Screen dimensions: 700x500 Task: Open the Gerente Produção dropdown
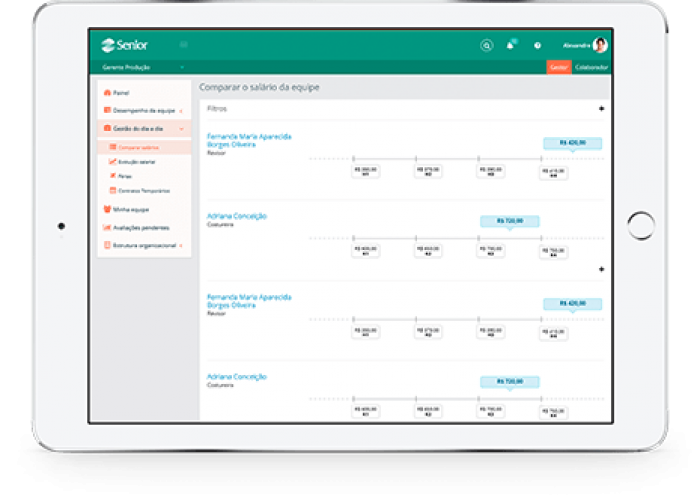pyautogui.click(x=143, y=67)
